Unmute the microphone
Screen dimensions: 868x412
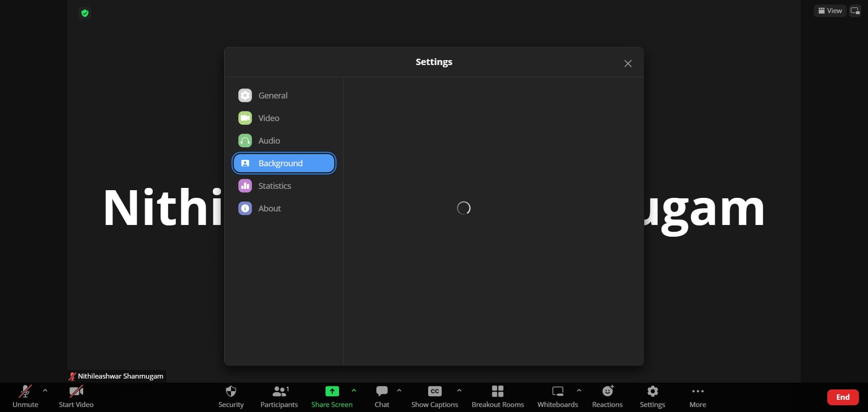tap(25, 392)
